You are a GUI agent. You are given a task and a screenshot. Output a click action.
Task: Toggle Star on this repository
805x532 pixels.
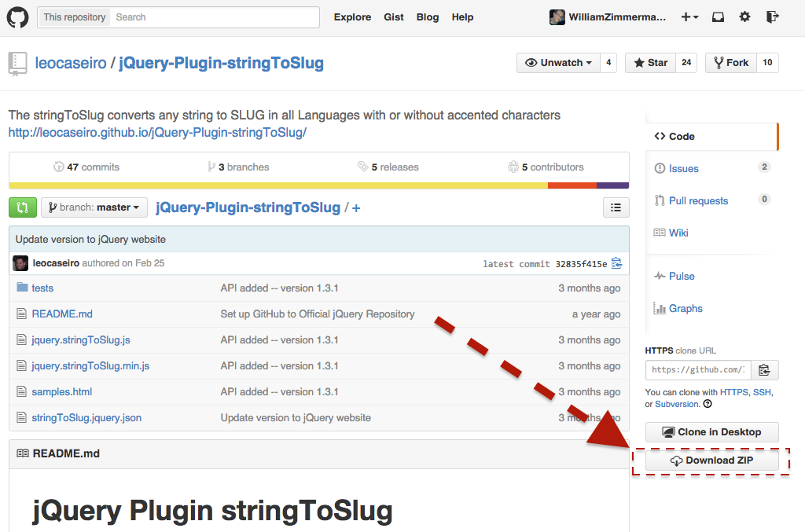point(650,63)
